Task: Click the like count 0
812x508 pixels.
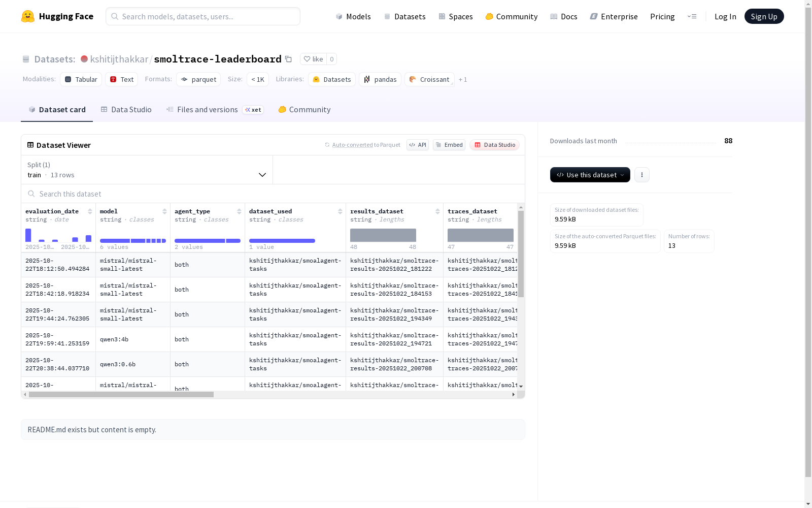Action: 332,59
